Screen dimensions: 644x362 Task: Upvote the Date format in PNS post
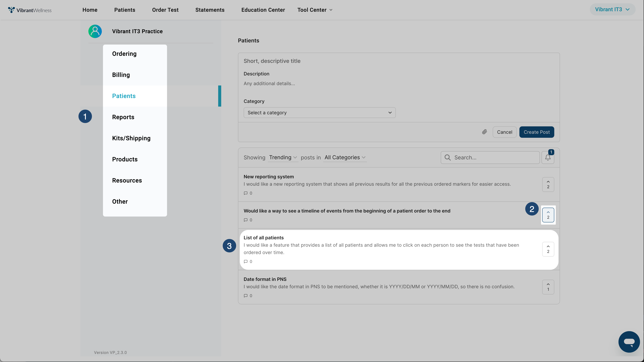pyautogui.click(x=548, y=287)
